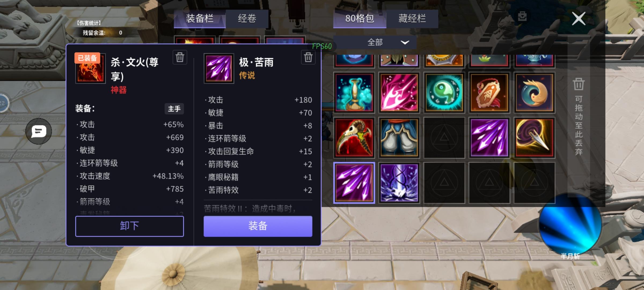Select the ram skull scythe item

(x=354, y=138)
